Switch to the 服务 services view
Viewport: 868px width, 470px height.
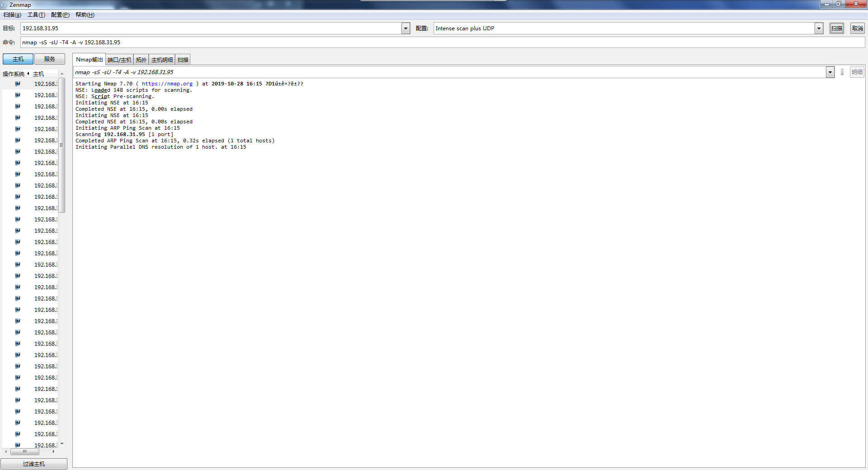click(x=50, y=59)
